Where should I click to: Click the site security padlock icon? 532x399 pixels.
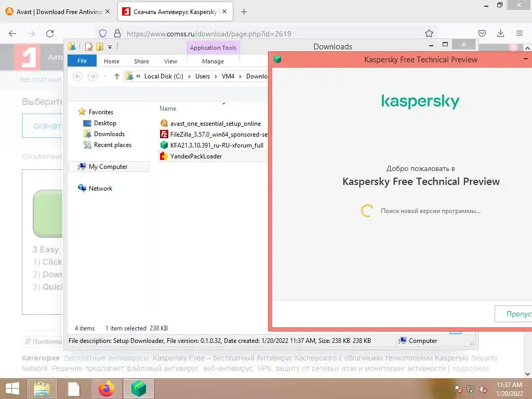click(117, 33)
